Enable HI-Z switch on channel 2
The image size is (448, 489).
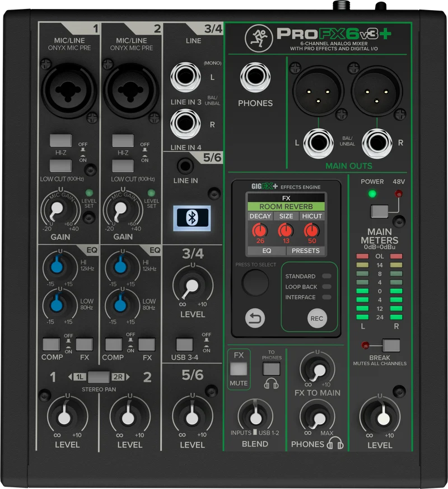pos(123,141)
